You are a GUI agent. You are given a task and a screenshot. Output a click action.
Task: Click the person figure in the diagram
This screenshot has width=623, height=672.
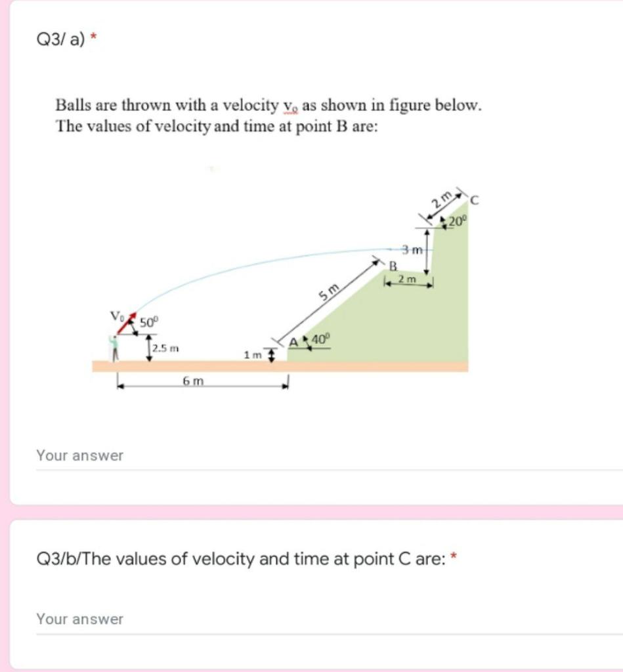114,348
